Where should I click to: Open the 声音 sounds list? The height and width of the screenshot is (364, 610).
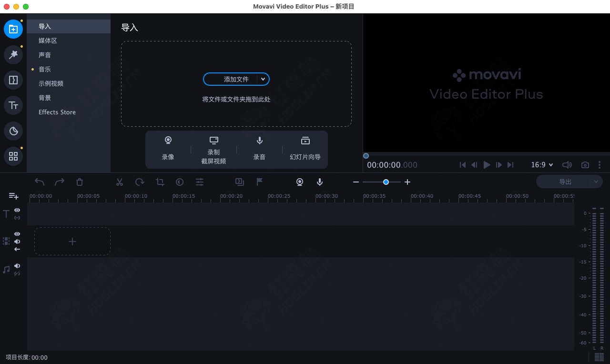(69, 55)
